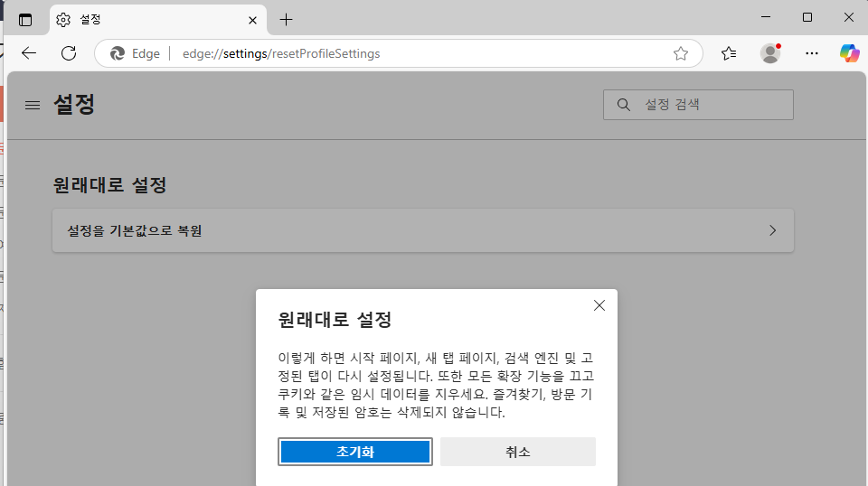
Task: Cancel with 취소 button
Action: 517,452
